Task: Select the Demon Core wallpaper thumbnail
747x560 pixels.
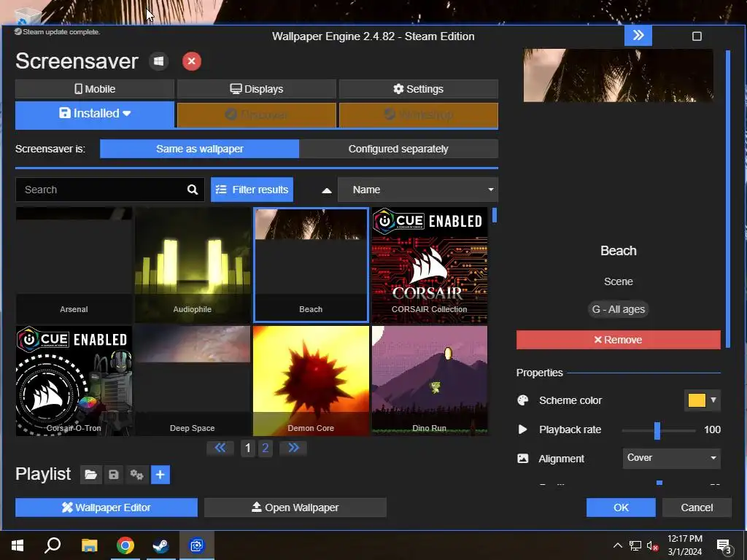Action: coord(311,381)
